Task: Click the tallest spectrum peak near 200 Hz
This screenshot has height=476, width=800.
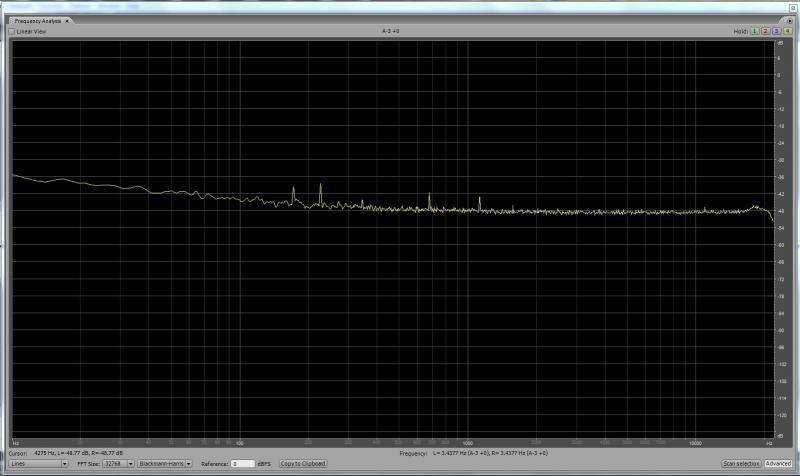Action: 320,186
